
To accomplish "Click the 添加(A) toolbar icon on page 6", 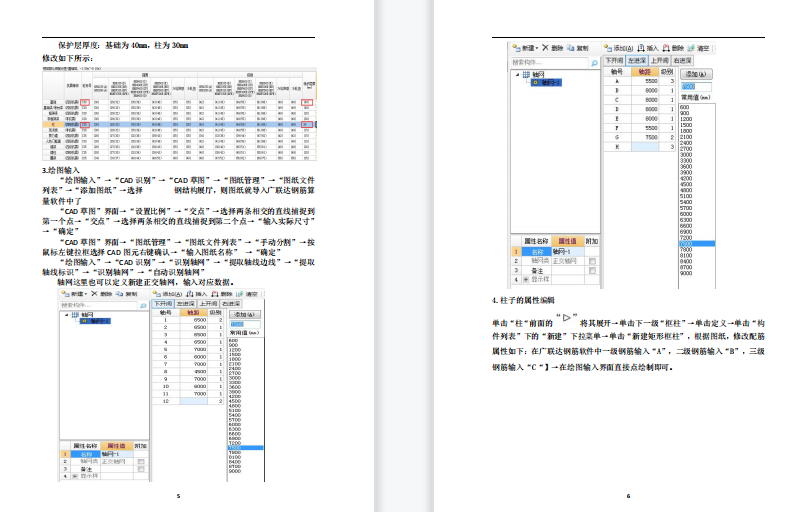I will point(608,48).
